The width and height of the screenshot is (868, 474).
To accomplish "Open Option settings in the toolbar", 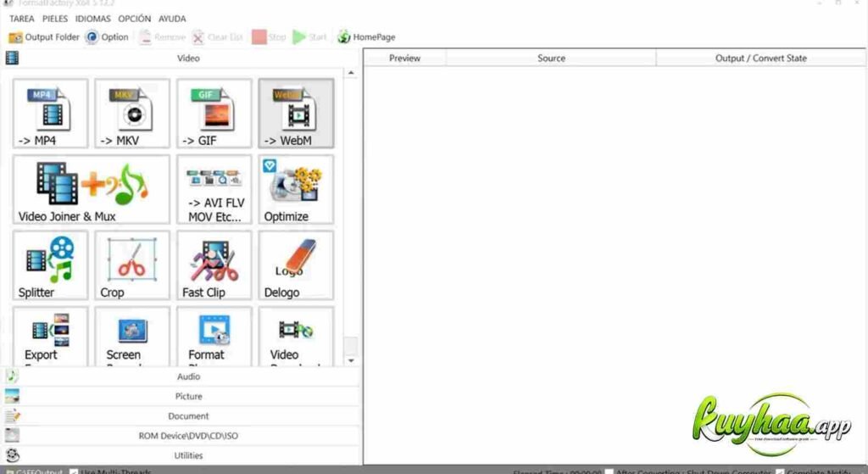I will point(108,37).
